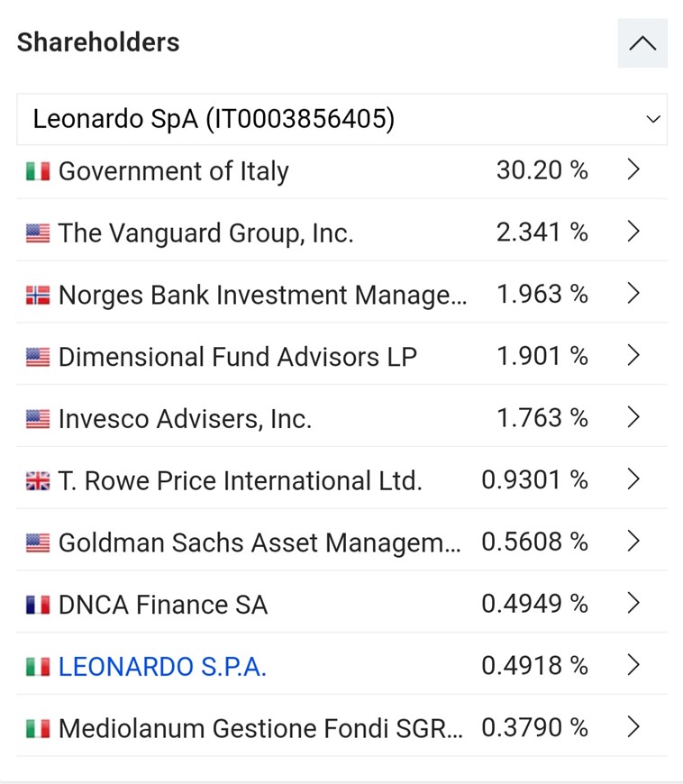Select The Vanguard Group, Inc. entry

205,233
